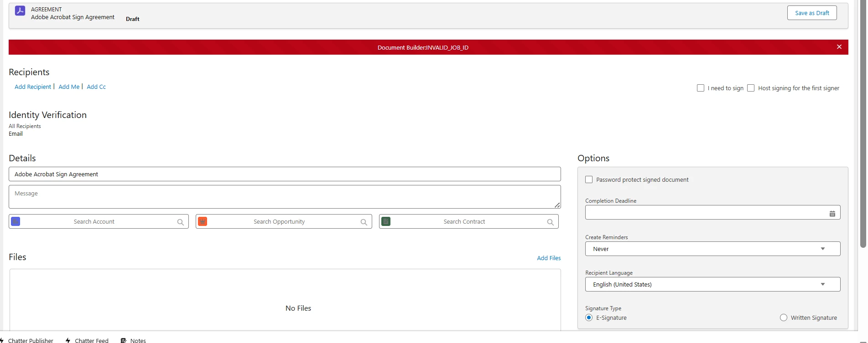Click the Message box resize handle
The width and height of the screenshot is (868, 343).
pos(557,205)
